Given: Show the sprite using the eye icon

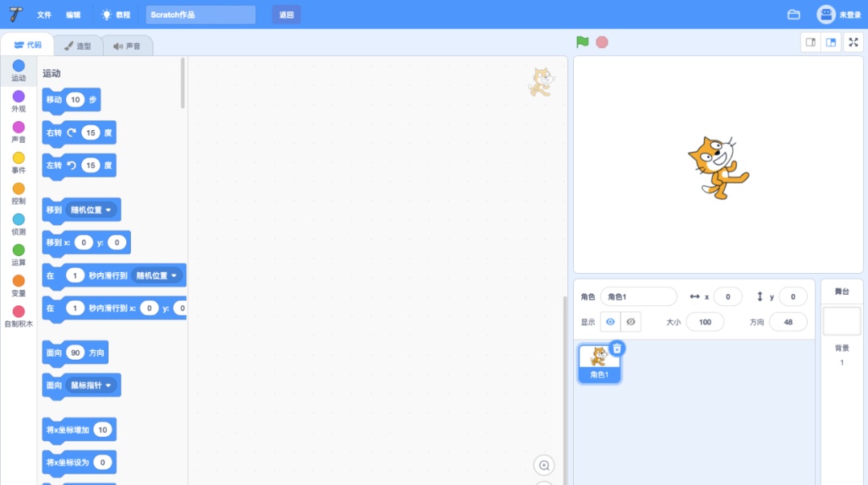Looking at the screenshot, I should click(x=610, y=322).
